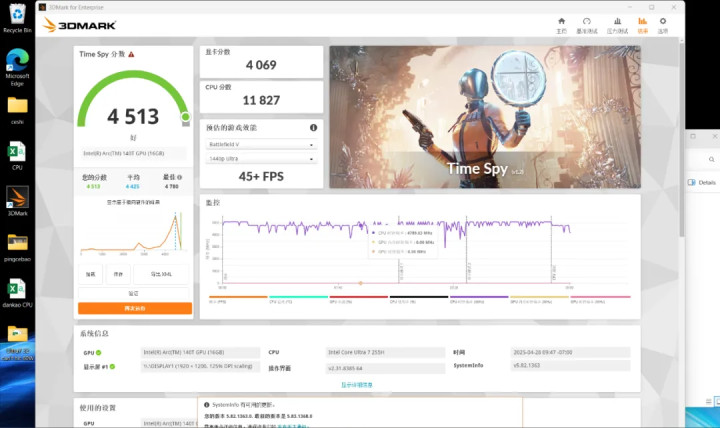This screenshot has width=720, height=428.
Task: Click the info icon in estimated game performance
Action: 314,127
